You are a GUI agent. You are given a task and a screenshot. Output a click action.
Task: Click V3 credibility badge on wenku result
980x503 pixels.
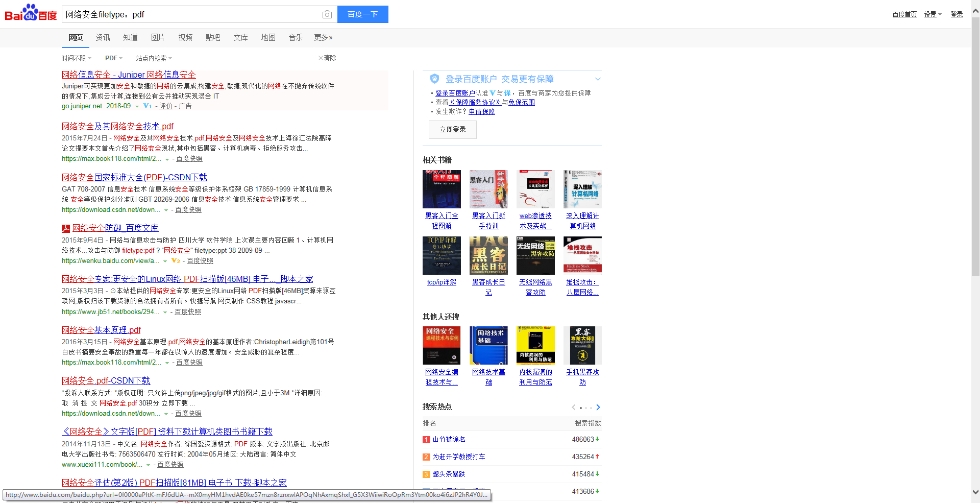tap(175, 261)
